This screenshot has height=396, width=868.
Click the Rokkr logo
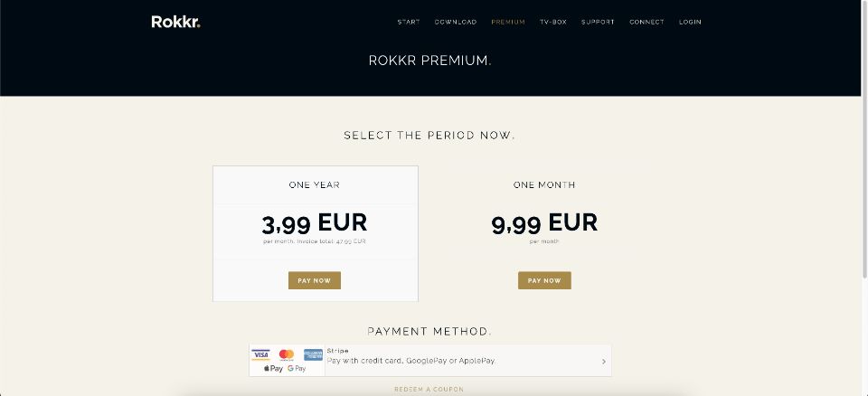[x=175, y=22]
